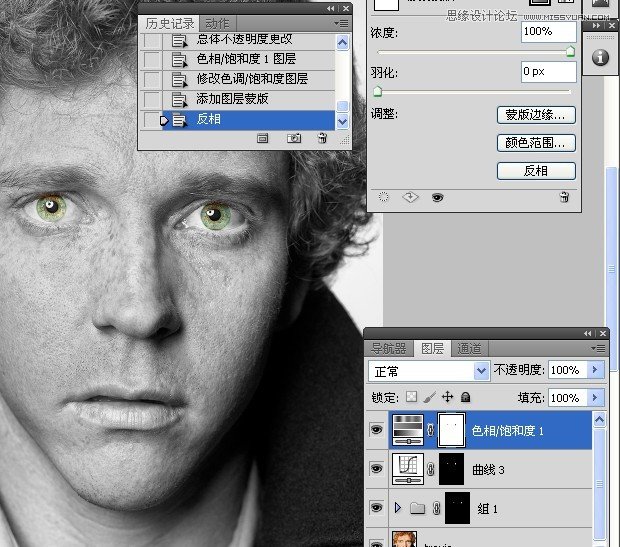
Task: Open the history panel options menu
Action: pyautogui.click(x=342, y=24)
